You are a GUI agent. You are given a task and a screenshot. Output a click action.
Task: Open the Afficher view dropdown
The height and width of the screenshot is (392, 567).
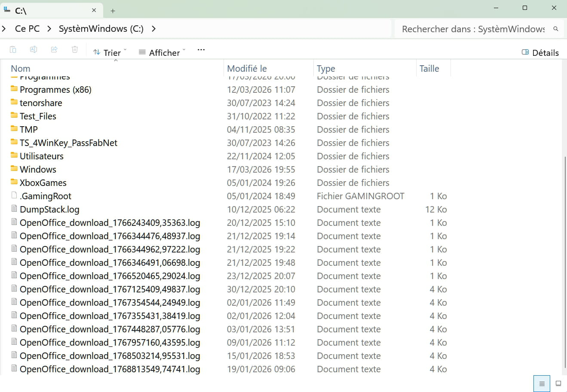point(162,52)
